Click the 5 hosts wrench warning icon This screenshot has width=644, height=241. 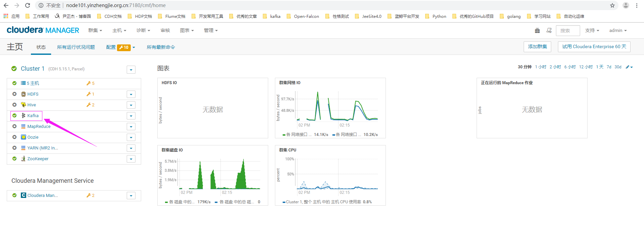click(89, 83)
